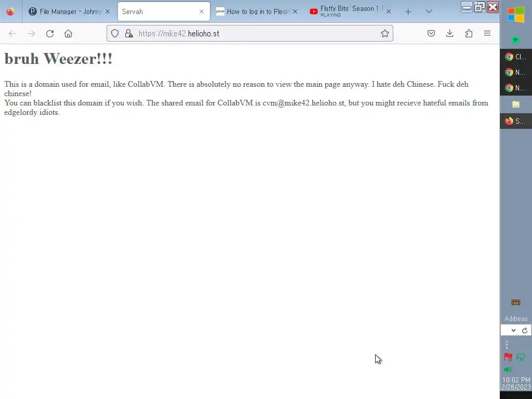Expand taskbar Address dropdown arrow

click(x=513, y=330)
